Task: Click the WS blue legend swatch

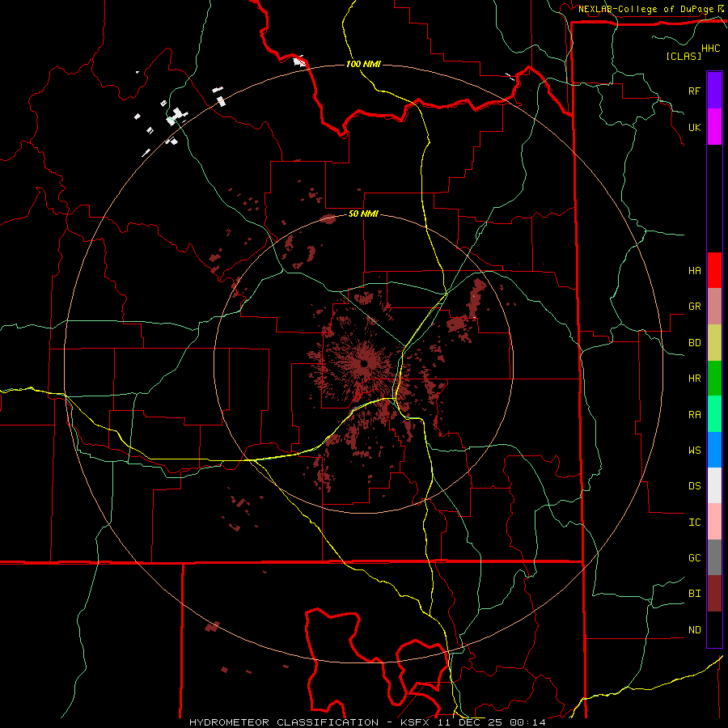Action: coord(714,450)
